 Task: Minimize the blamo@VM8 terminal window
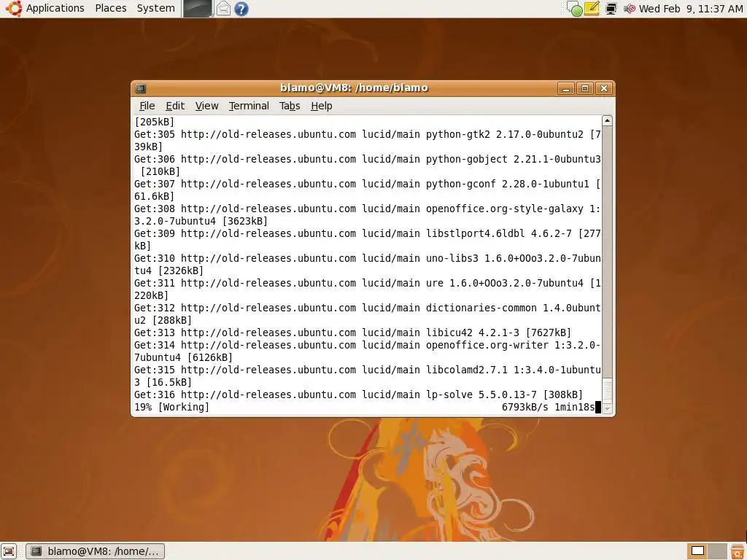pos(566,88)
